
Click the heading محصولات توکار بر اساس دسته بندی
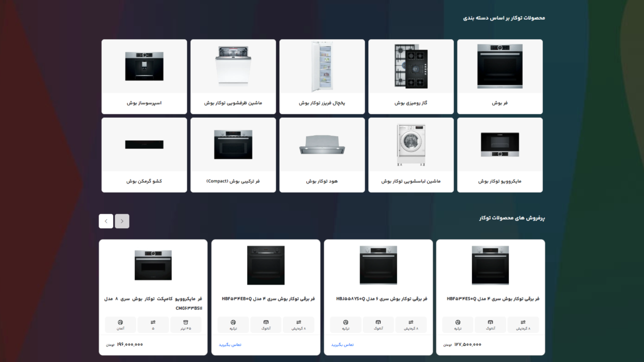[504, 18]
